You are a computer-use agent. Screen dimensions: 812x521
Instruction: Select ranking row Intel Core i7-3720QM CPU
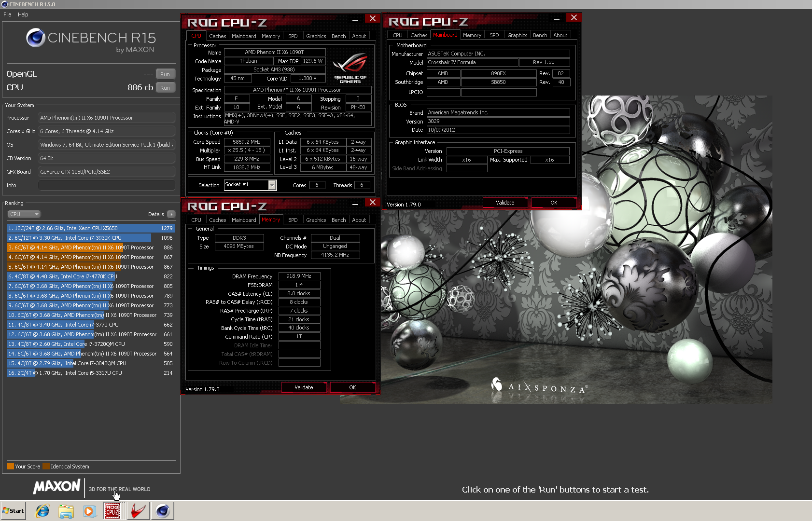tap(91, 344)
